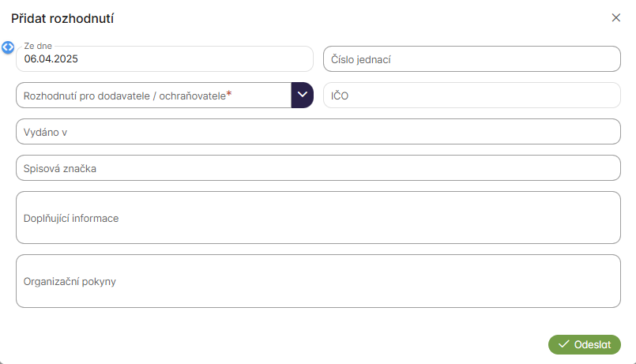Click into the Číslo jednací field
The image size is (636, 364).
click(472, 59)
